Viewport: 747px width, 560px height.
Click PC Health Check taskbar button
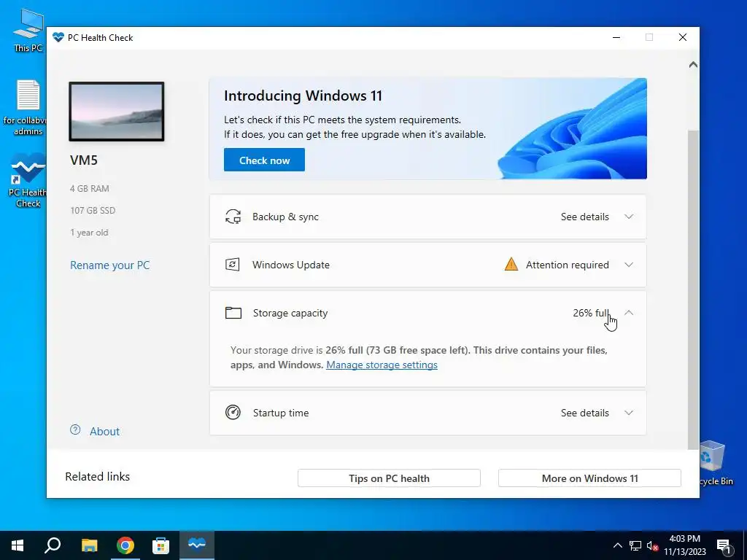click(197, 545)
